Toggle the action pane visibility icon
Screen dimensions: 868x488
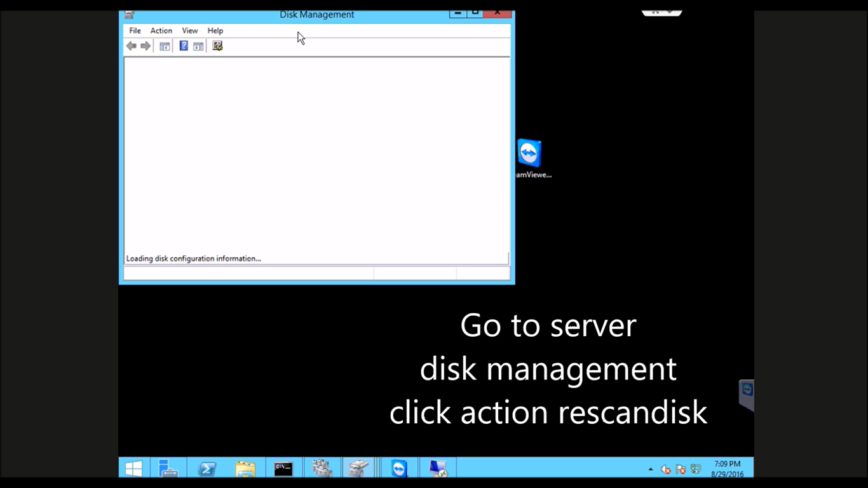click(x=198, y=45)
